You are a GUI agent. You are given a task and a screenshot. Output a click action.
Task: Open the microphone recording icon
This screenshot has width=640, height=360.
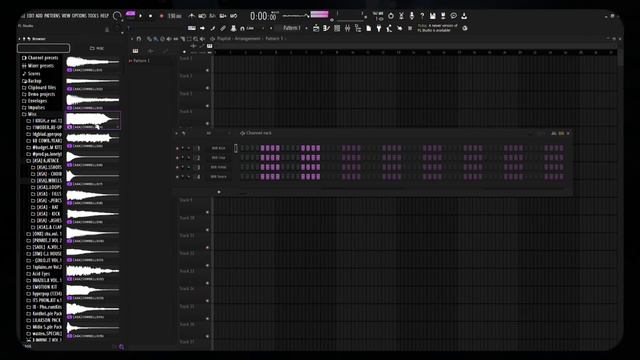coord(411,16)
